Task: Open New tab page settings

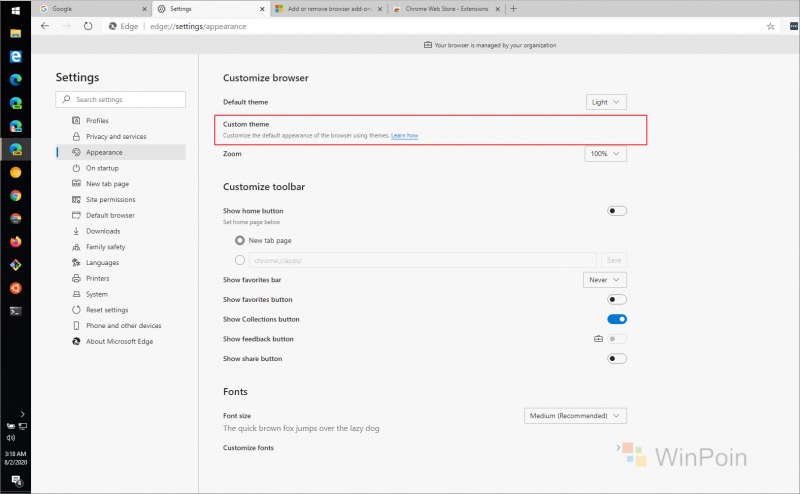Action: tap(121, 184)
